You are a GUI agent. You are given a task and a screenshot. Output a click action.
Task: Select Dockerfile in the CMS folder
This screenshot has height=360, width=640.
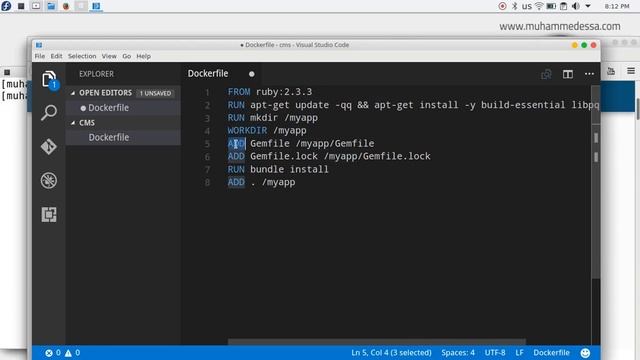click(x=123, y=138)
